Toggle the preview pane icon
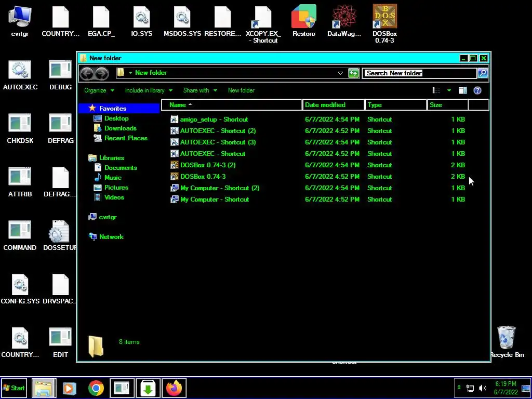The height and width of the screenshot is (399, 532). pos(463,90)
